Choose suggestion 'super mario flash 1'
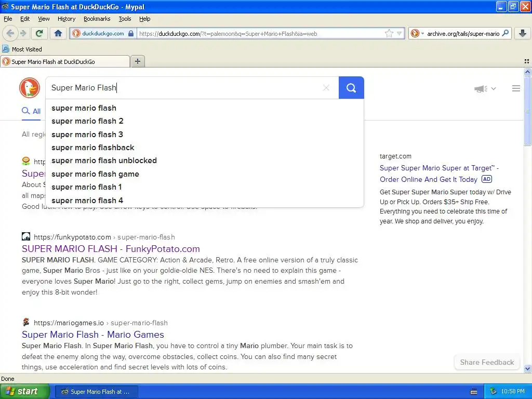The height and width of the screenshot is (399, 532). (x=205, y=187)
